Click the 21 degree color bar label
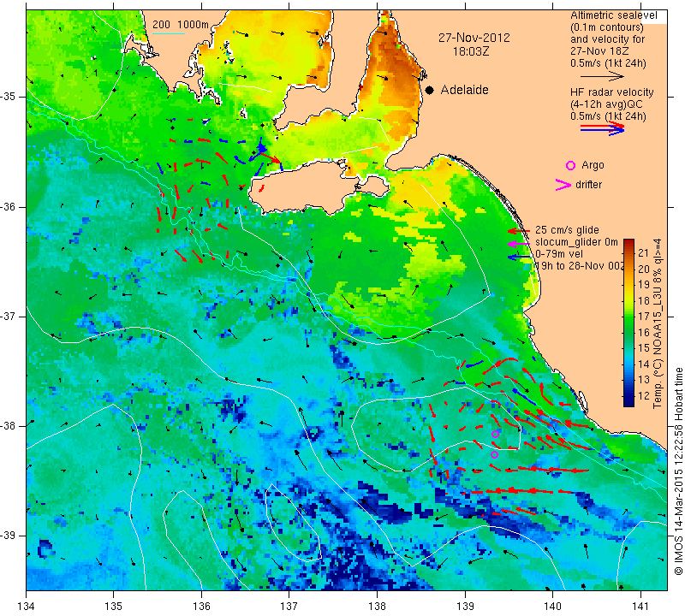The image size is (685, 616). (644, 252)
